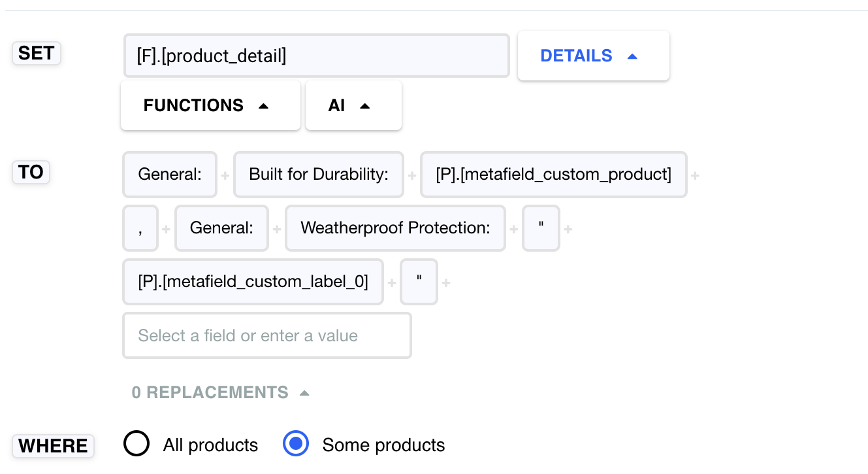Viewport: 868px width, 474px height.
Task: Click the [F].[product_detail] input field
Action: tap(317, 56)
